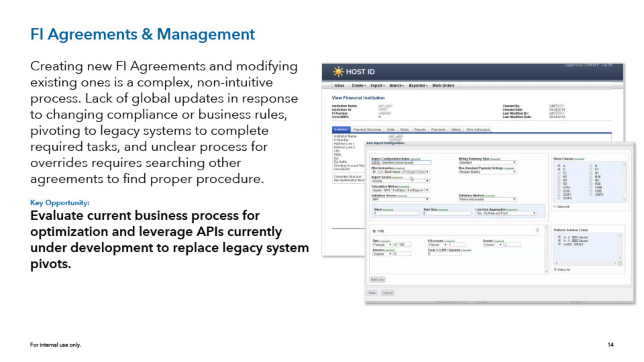Expand the Import Source dropdown
The image size is (644, 362).
click(399, 180)
